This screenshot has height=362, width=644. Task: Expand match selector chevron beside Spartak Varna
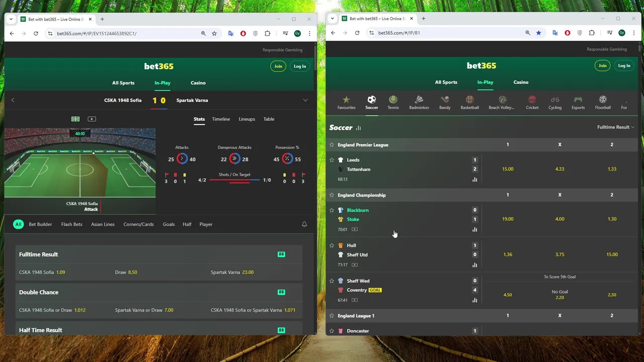coord(305,100)
